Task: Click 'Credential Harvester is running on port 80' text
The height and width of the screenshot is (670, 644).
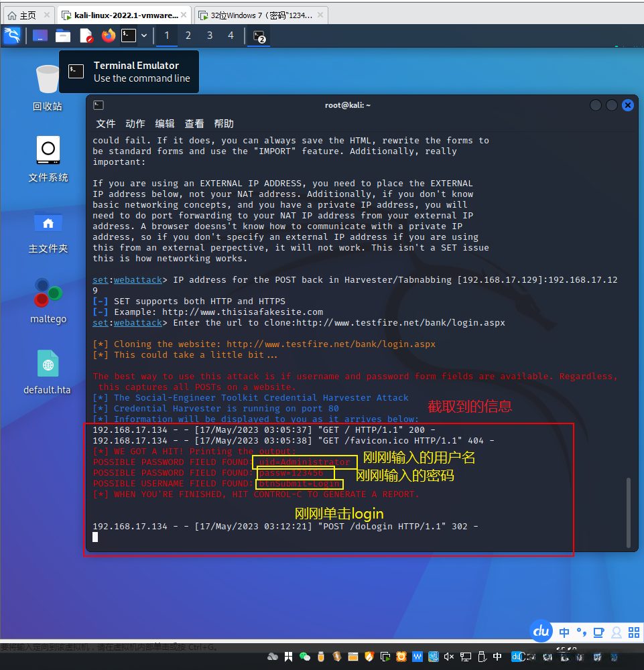Action: 226,409
